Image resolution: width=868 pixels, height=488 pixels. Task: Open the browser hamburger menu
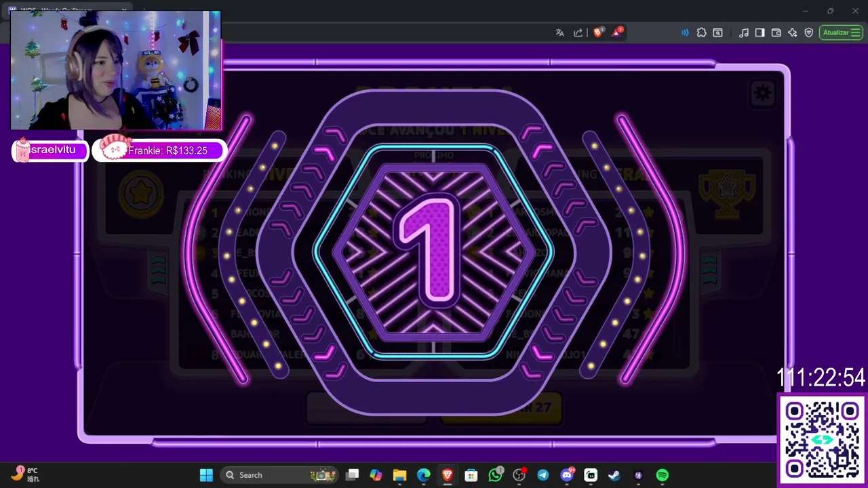(856, 33)
